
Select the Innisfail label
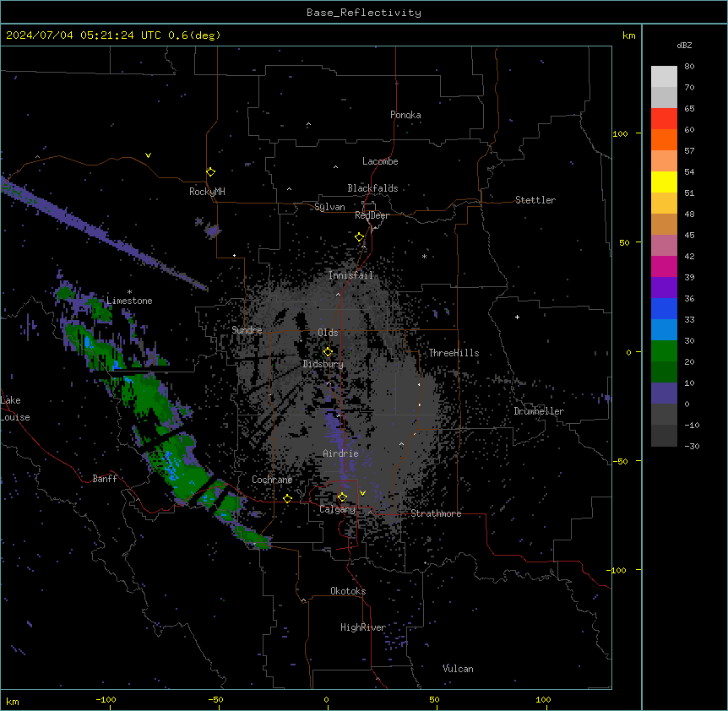(x=350, y=275)
